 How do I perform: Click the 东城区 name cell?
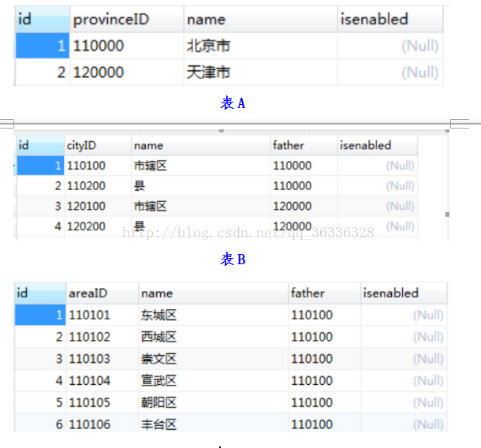(214, 315)
